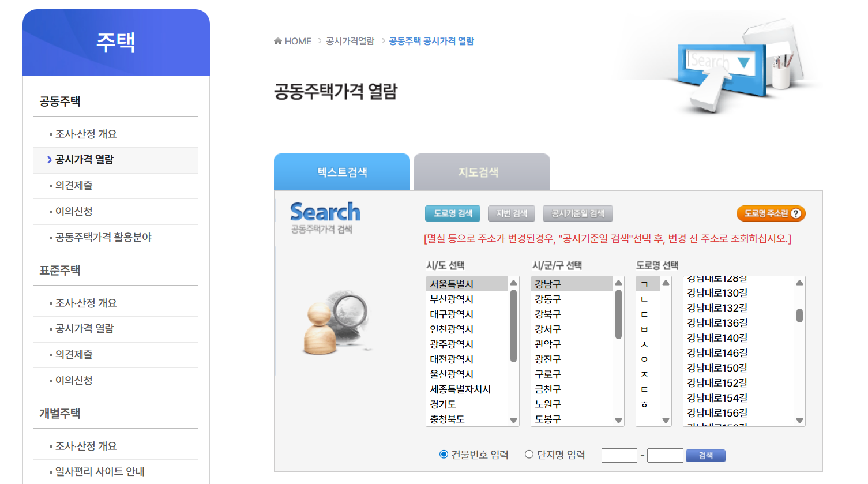Select the 건물번호 입력 radio button

[444, 455]
